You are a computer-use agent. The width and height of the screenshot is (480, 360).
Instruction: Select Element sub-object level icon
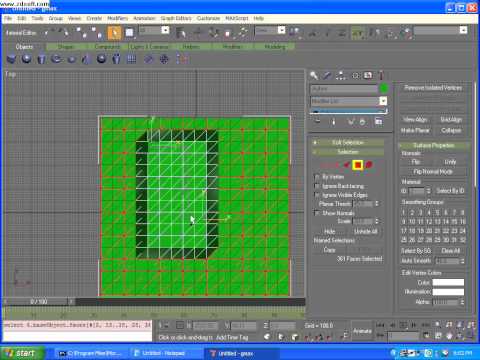click(369, 165)
